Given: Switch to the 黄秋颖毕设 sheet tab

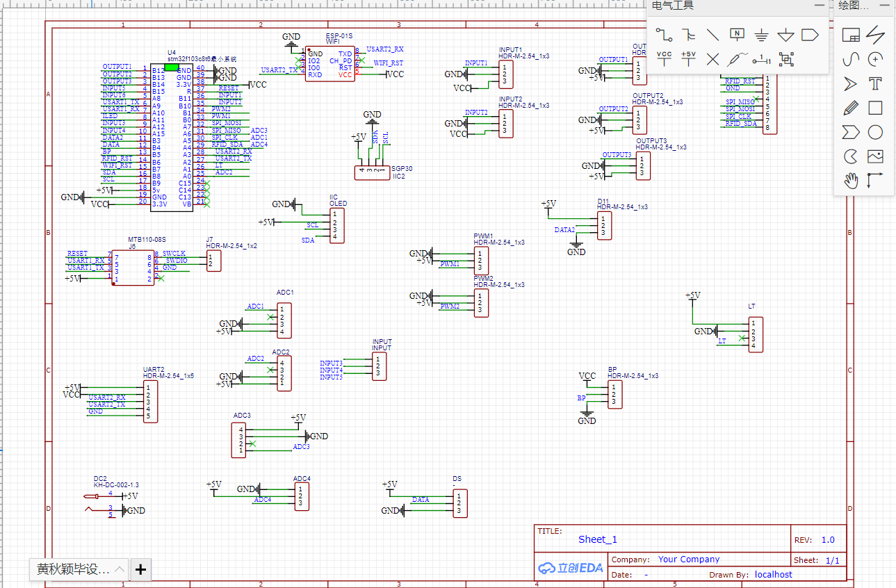Looking at the screenshot, I should pyautogui.click(x=73, y=570).
